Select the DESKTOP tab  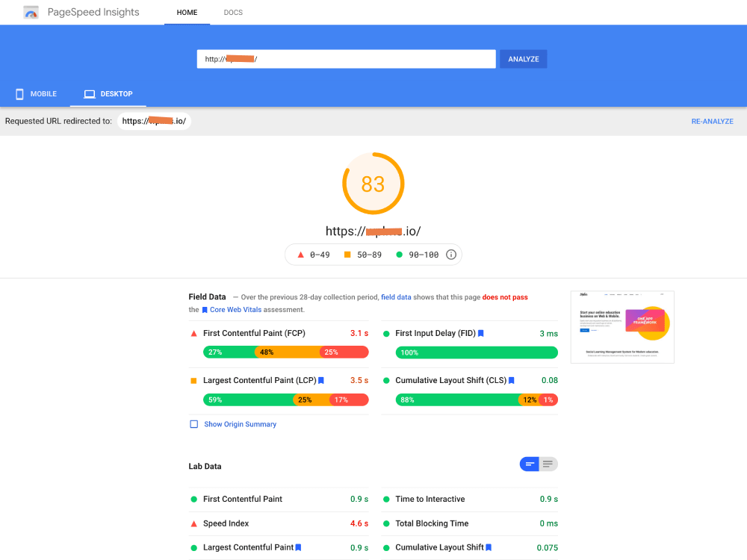108,94
